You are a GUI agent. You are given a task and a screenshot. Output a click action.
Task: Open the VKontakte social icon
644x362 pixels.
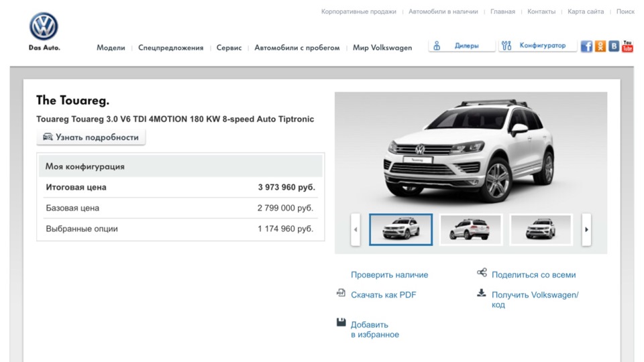pos(614,46)
